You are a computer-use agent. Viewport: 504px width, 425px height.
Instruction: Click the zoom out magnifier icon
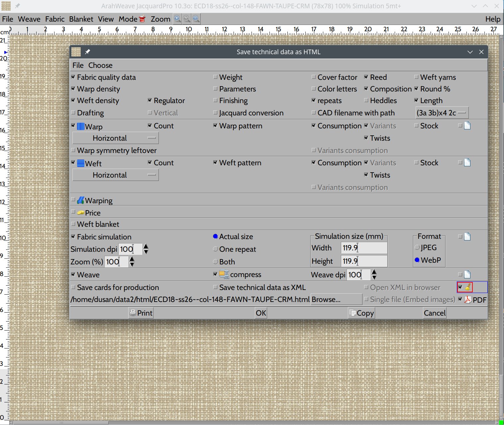click(196, 19)
